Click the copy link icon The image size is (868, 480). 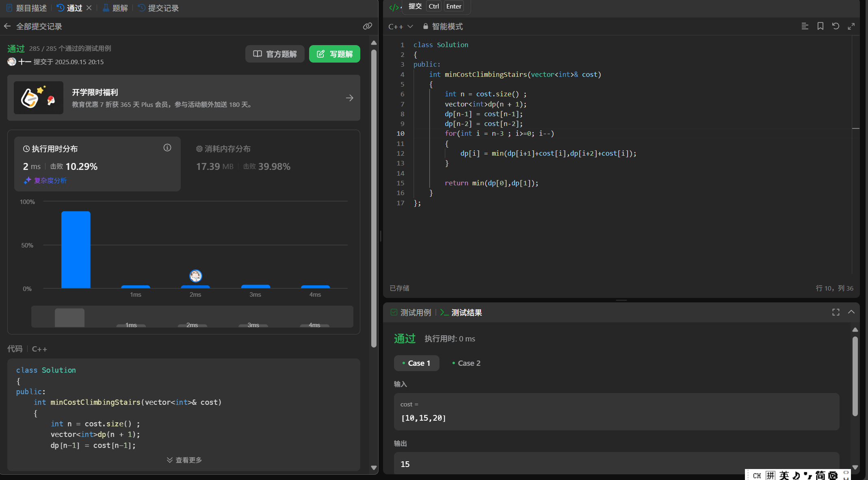click(367, 26)
